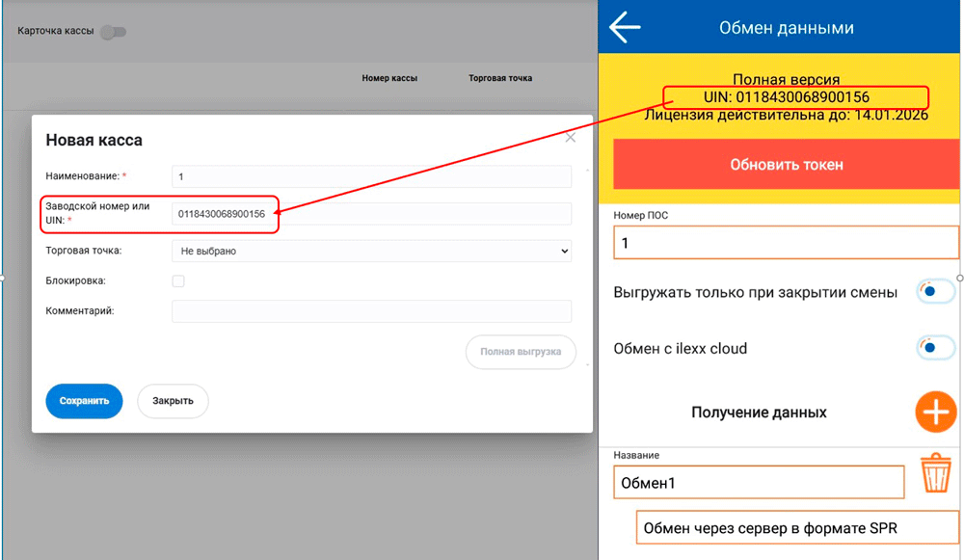Viewport: 964px width, 560px height.
Task: Click the orange plus add icon
Action: pyautogui.click(x=935, y=413)
